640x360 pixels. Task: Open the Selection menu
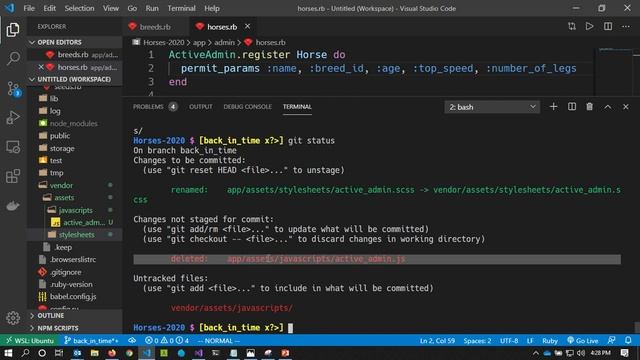coord(79,8)
